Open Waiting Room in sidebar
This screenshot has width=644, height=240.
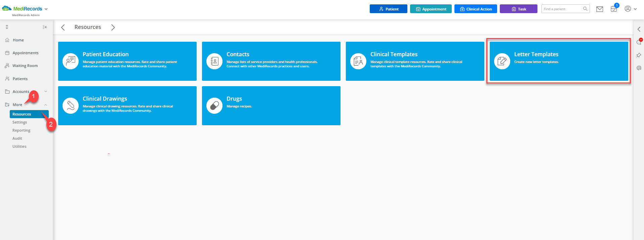coord(25,66)
